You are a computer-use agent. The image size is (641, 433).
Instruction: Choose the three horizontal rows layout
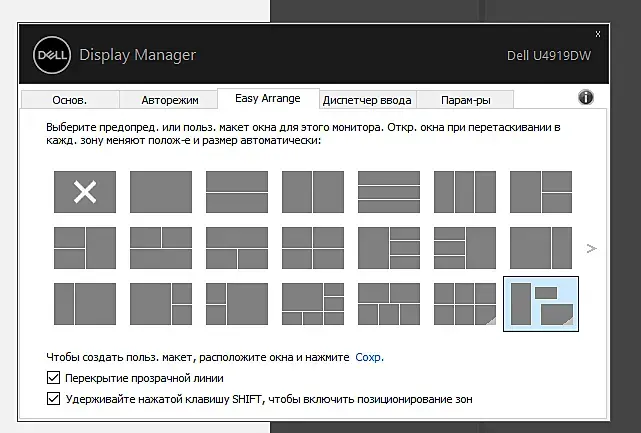coord(389,192)
